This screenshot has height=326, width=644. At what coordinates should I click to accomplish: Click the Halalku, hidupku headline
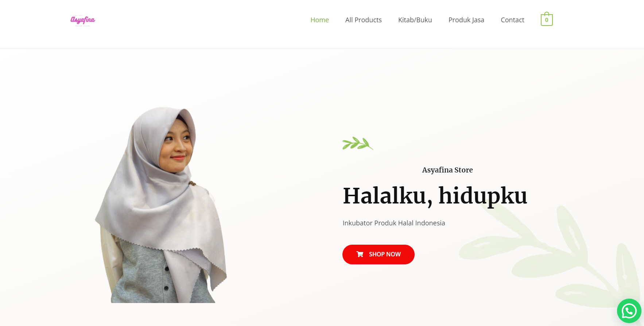tap(435, 196)
